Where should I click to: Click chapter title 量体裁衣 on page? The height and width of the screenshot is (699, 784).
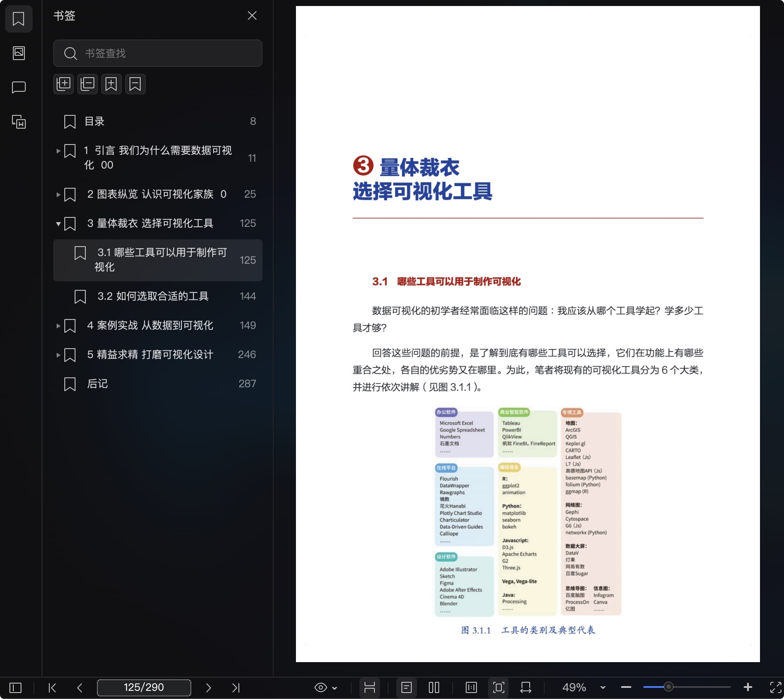click(419, 167)
